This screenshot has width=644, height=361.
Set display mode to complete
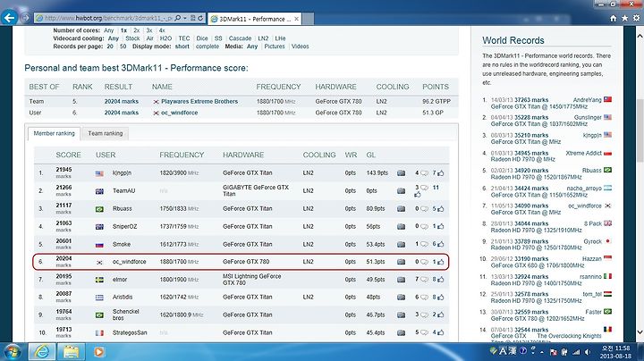[208, 46]
